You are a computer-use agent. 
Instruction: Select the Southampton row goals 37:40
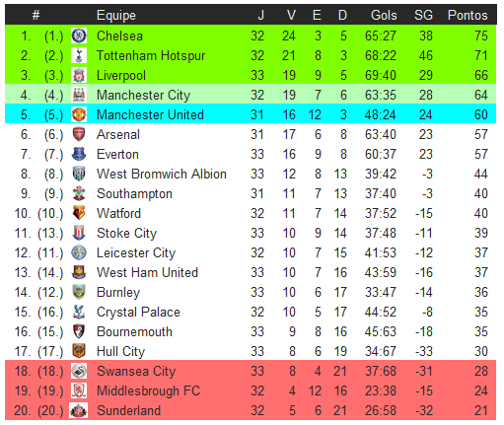pos(381,193)
